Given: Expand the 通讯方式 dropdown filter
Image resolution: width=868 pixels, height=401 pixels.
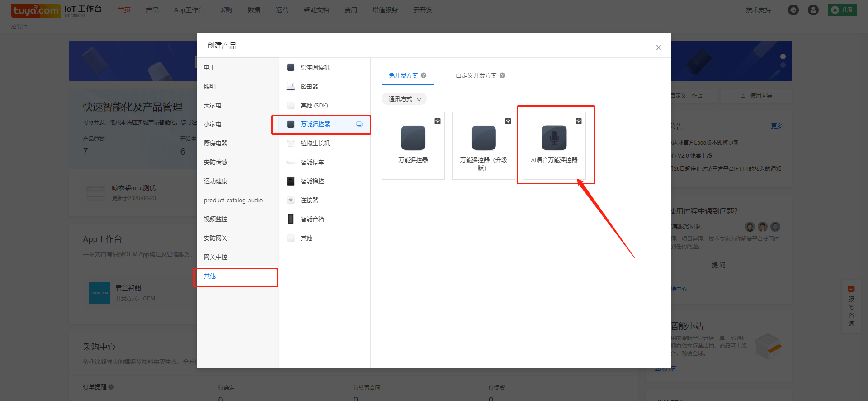Looking at the screenshot, I should pyautogui.click(x=404, y=99).
